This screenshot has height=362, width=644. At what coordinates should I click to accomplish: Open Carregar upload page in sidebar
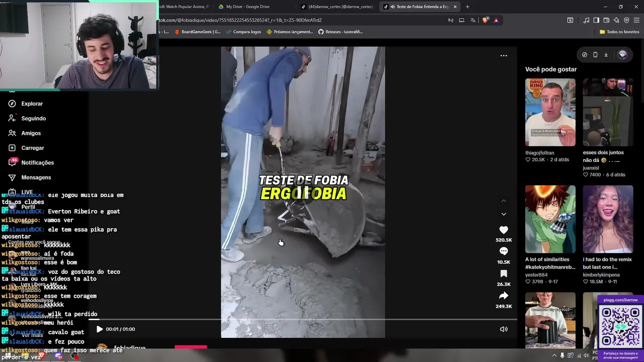click(33, 148)
